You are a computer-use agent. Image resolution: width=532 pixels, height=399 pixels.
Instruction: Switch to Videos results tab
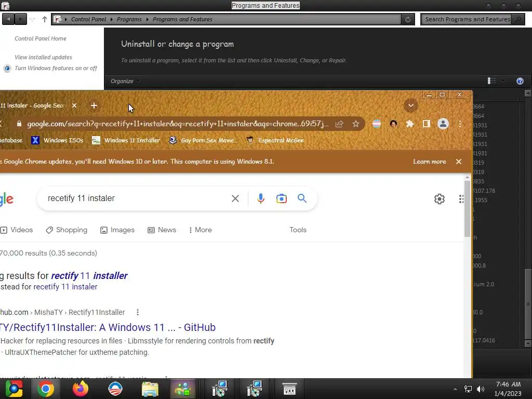[17, 230]
